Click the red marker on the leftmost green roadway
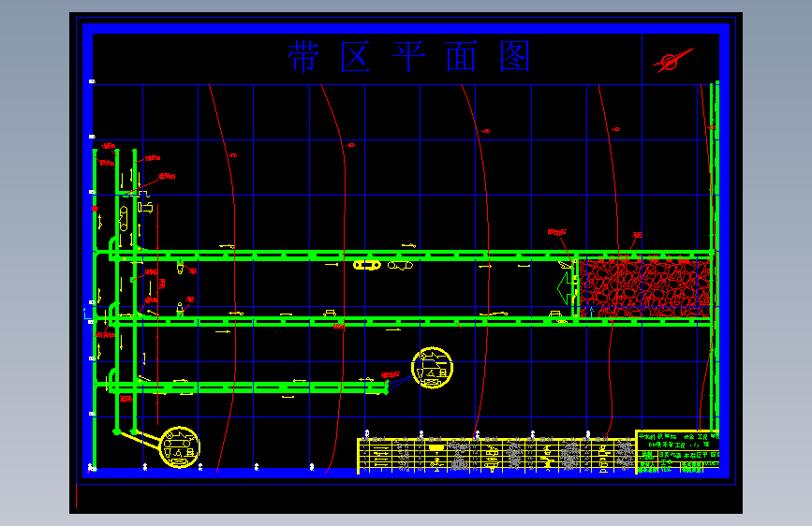 tap(95, 209)
